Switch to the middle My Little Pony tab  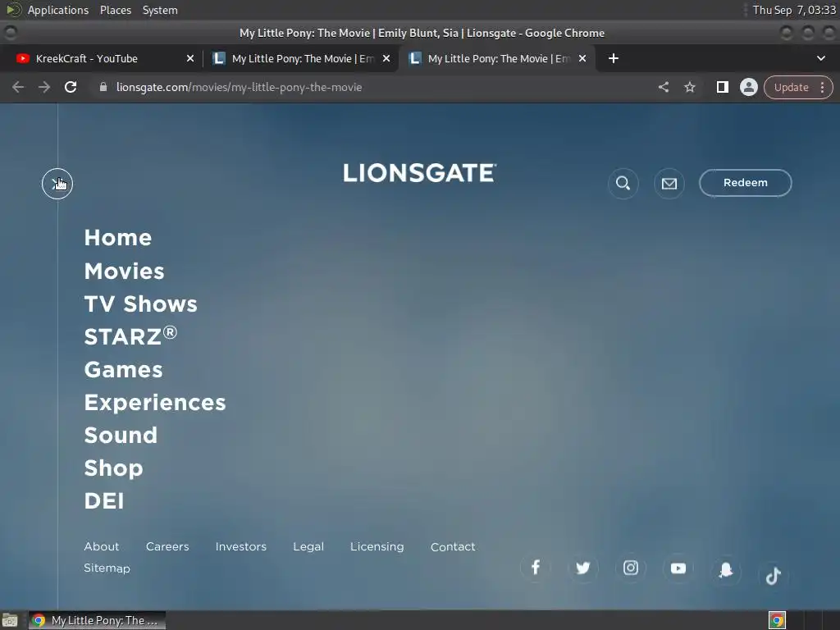[301, 58]
